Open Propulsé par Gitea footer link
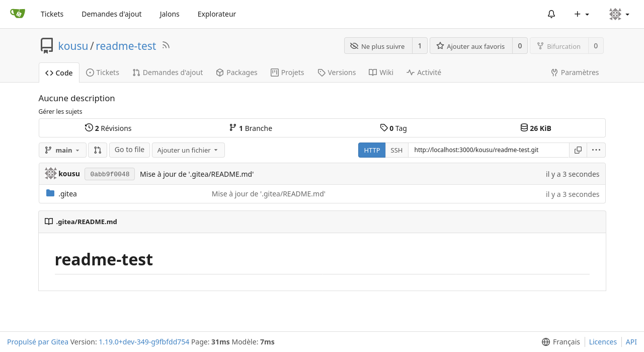Viewport: 644px width, 352px height. tap(38, 342)
